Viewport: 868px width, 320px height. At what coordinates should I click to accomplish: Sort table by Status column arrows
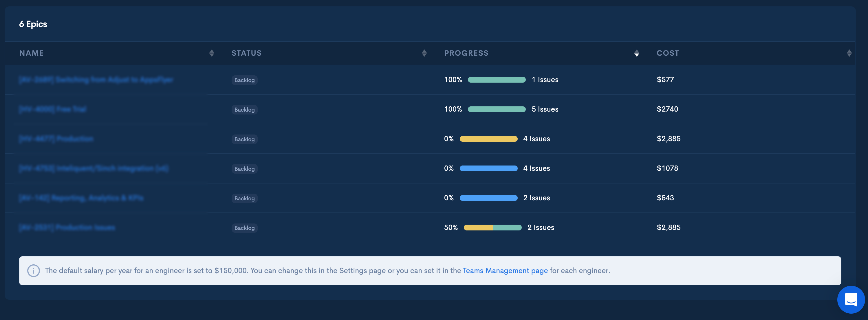coord(424,53)
